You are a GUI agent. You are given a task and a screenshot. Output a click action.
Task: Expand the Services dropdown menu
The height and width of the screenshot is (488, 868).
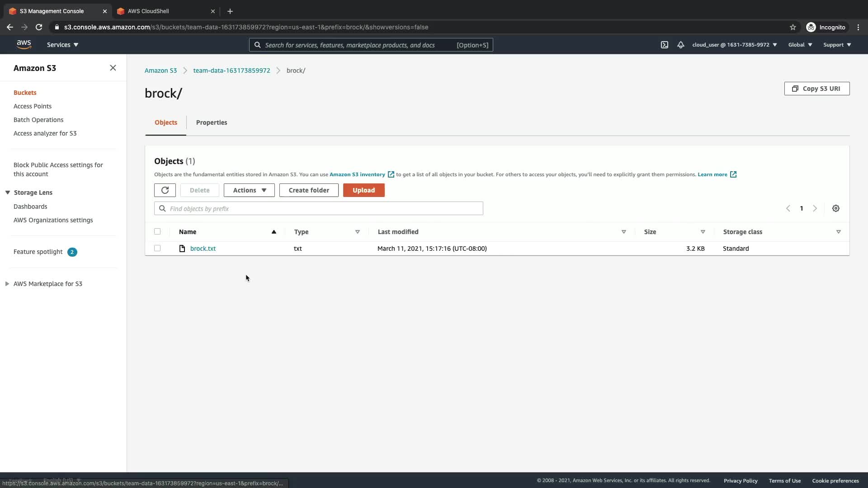tap(62, 45)
